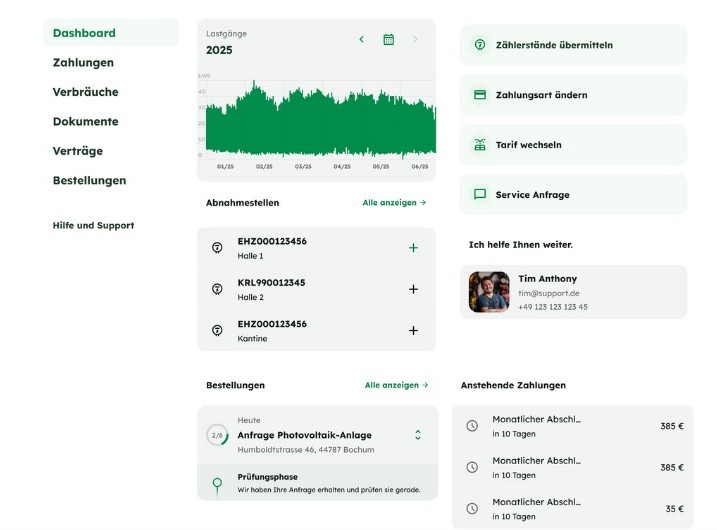Navigate to Verbräuche in the sidebar
The width and height of the screenshot is (717, 530).
click(x=85, y=92)
